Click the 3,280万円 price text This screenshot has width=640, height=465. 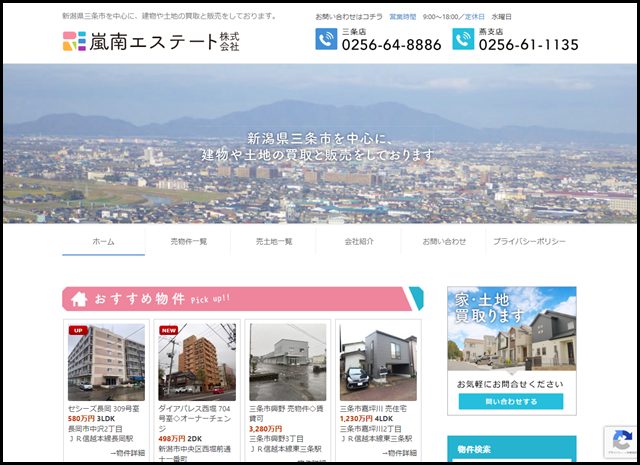pyautogui.click(x=266, y=429)
